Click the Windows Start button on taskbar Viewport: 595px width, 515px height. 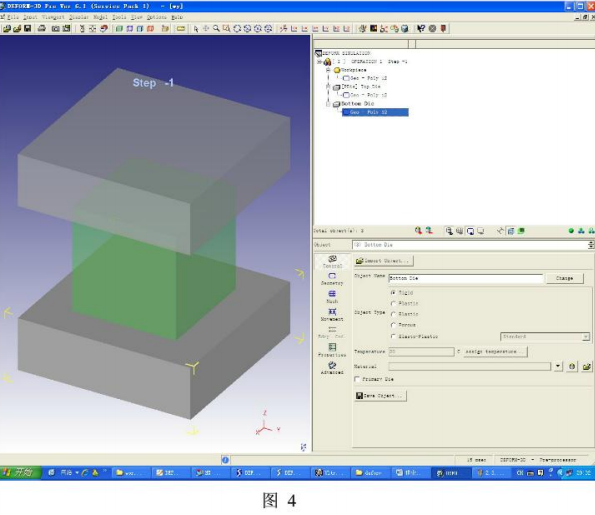coord(20,472)
